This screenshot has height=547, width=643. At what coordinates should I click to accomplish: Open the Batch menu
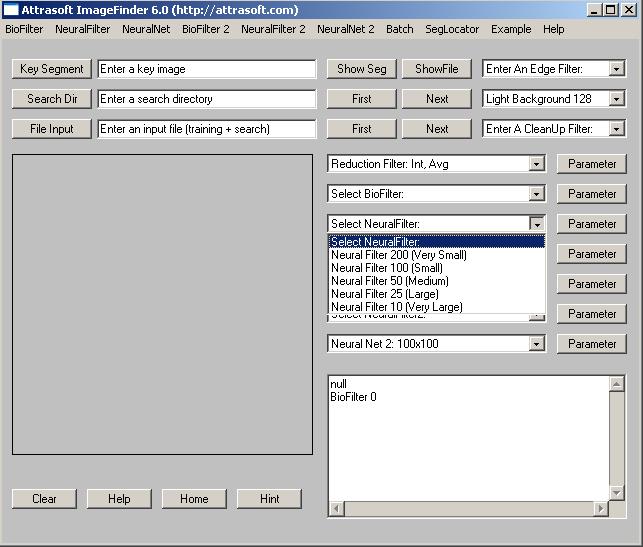(399, 29)
